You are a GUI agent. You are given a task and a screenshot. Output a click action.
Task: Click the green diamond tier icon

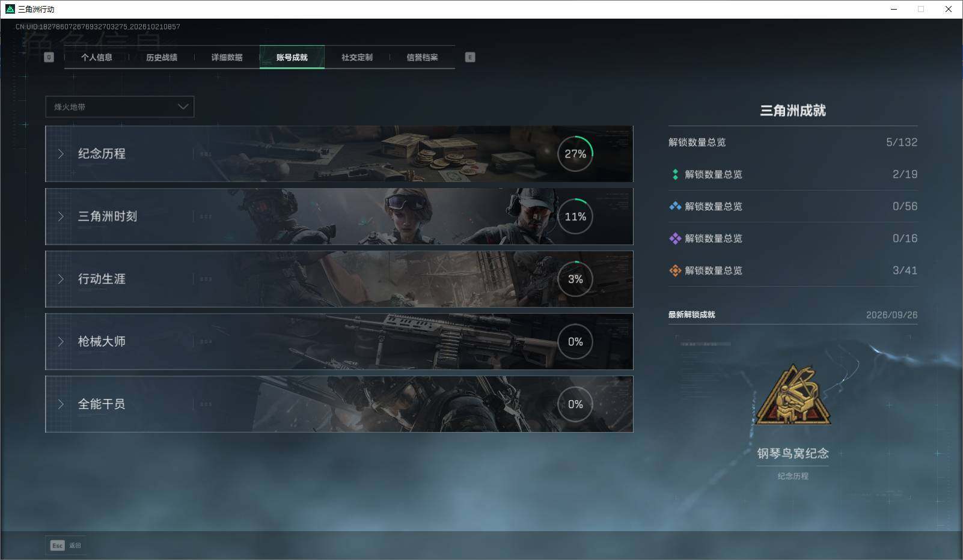675,174
